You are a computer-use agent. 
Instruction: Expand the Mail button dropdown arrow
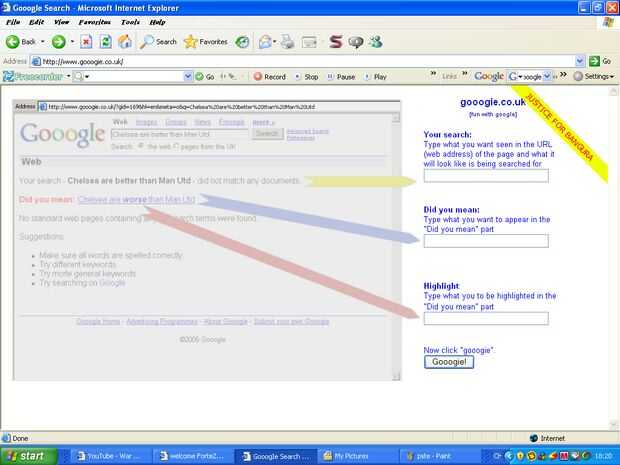point(274,42)
